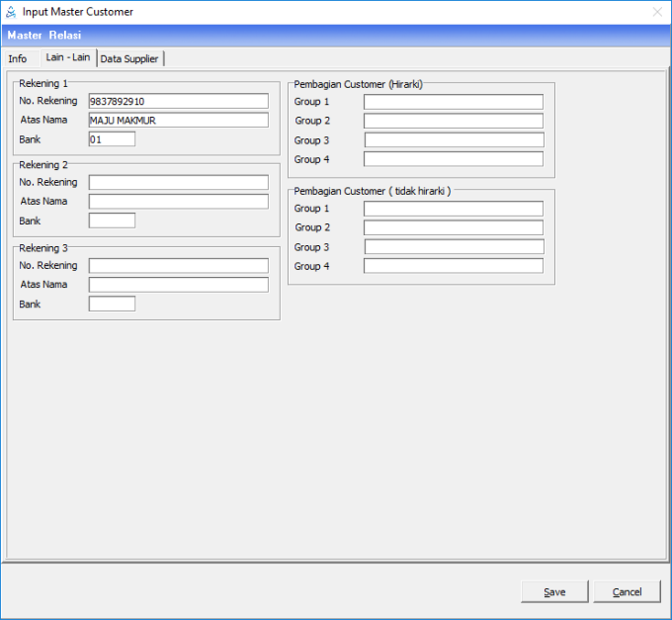The height and width of the screenshot is (620, 672).
Task: Select Group 4 field under tidak hirarki
Action: pos(453,266)
